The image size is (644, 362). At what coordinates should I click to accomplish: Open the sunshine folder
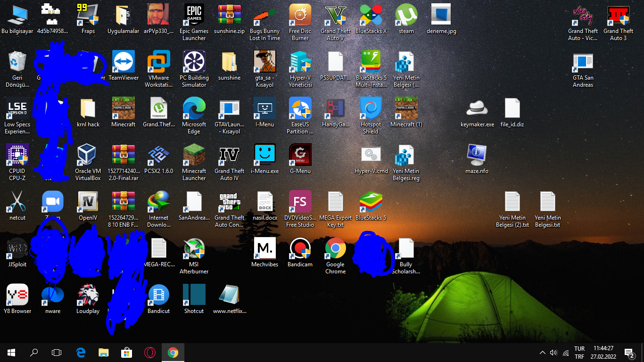click(x=230, y=66)
